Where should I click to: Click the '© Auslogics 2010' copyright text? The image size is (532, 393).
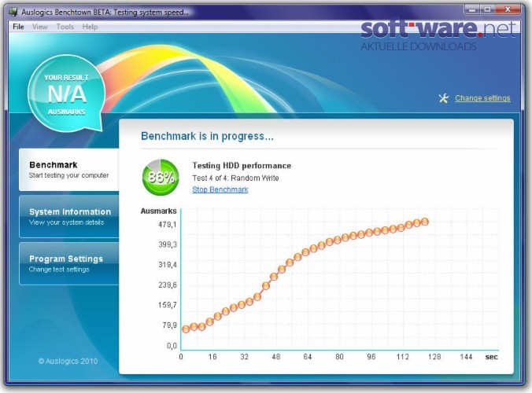(x=68, y=361)
